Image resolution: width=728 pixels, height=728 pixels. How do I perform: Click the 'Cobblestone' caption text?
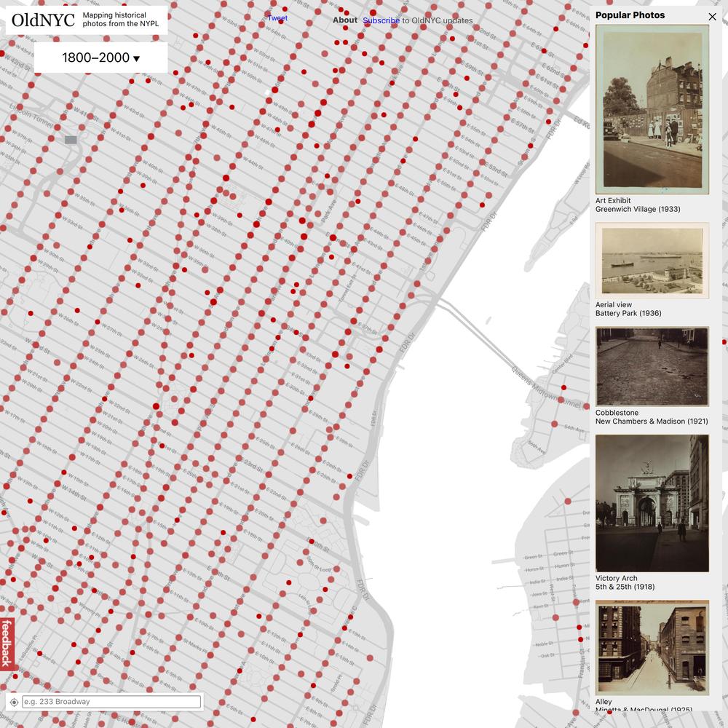tap(617, 413)
